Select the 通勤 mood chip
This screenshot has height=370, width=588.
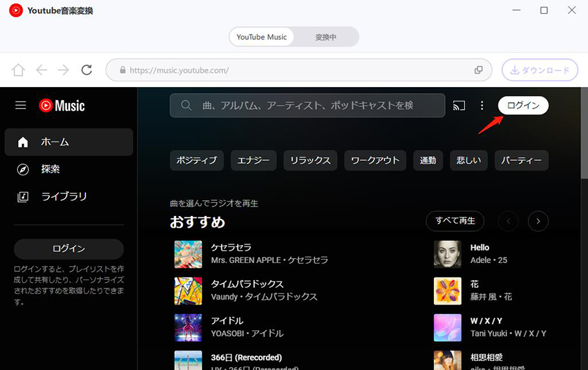point(428,160)
